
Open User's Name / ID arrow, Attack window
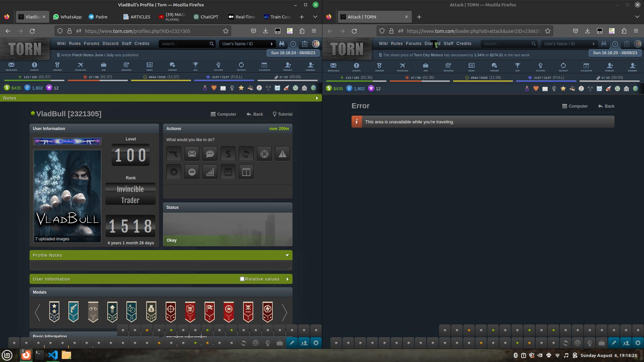click(594, 44)
